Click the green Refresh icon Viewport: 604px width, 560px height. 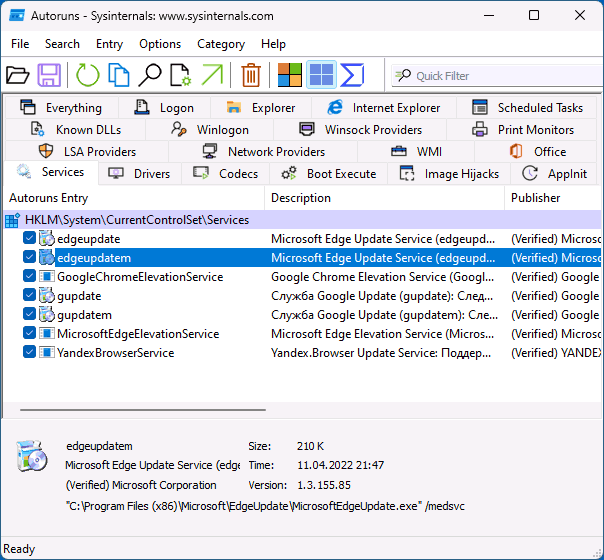click(x=88, y=75)
